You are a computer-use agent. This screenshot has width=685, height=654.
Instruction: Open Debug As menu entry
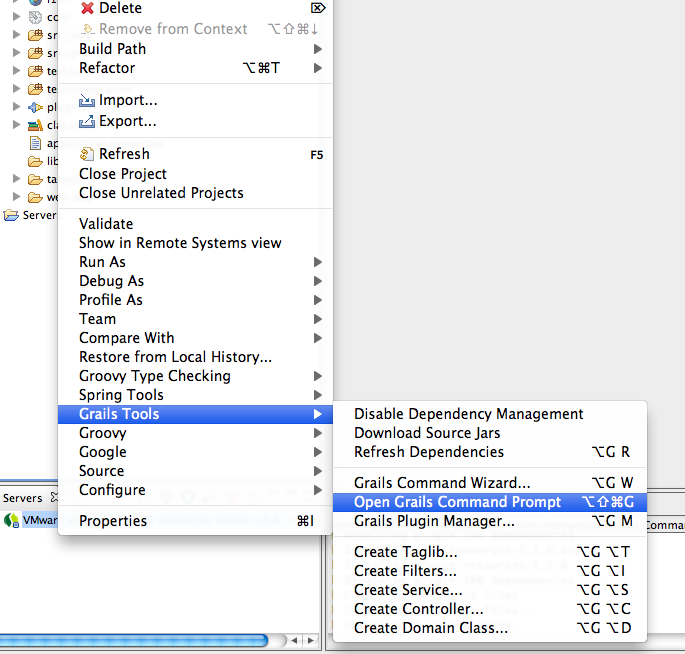click(x=195, y=281)
